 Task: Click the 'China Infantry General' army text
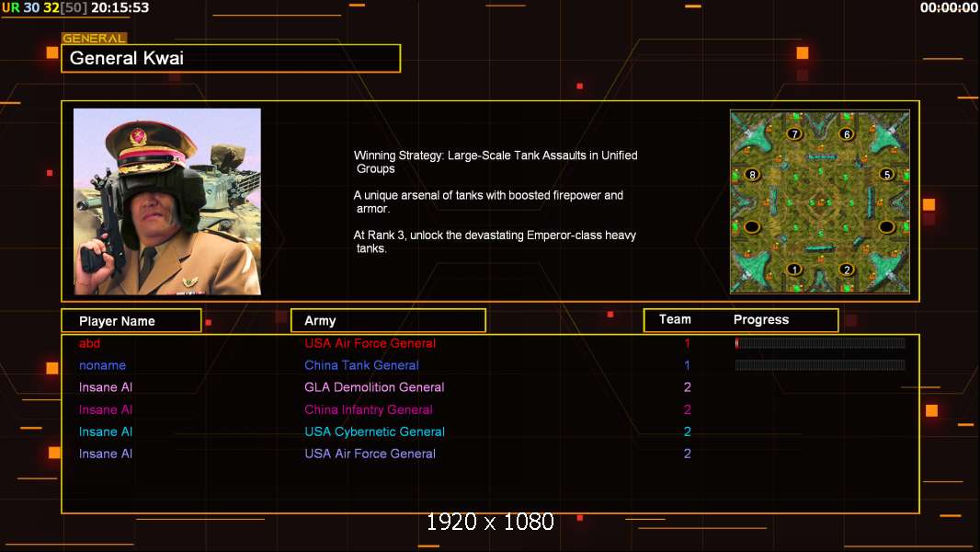click(369, 409)
